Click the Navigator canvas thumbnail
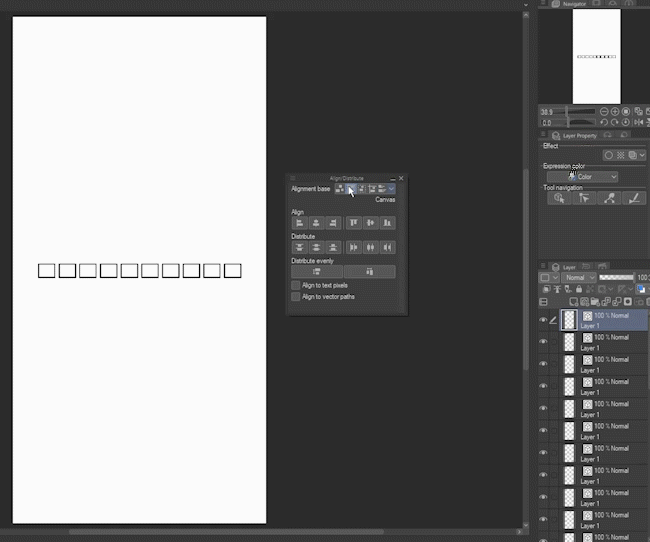The image size is (650, 542). coord(597,56)
